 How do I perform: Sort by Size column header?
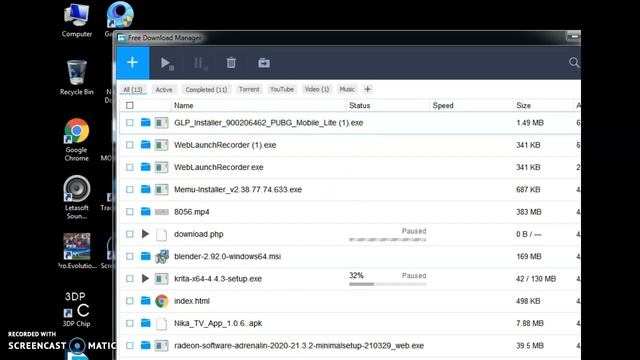(x=523, y=105)
